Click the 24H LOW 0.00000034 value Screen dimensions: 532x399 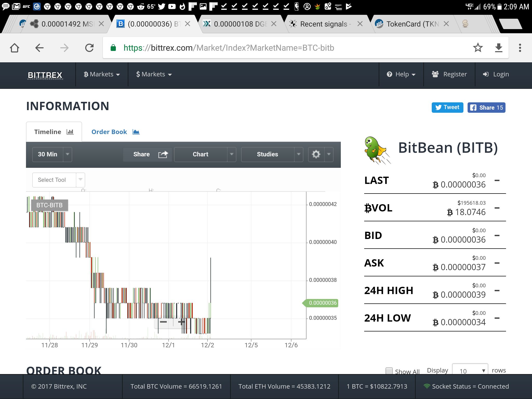click(x=459, y=322)
